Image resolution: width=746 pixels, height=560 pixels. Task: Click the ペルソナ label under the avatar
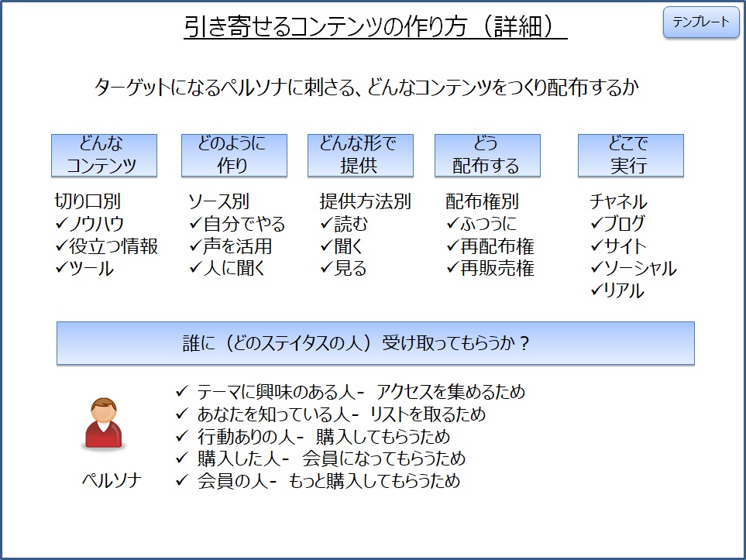coord(112,480)
